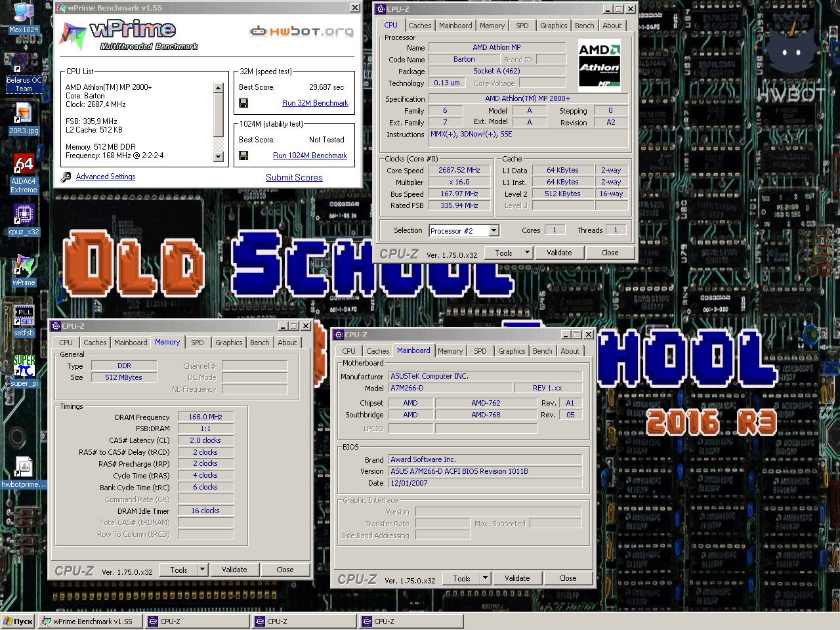Click Tools button in the Memory window

coord(178,570)
